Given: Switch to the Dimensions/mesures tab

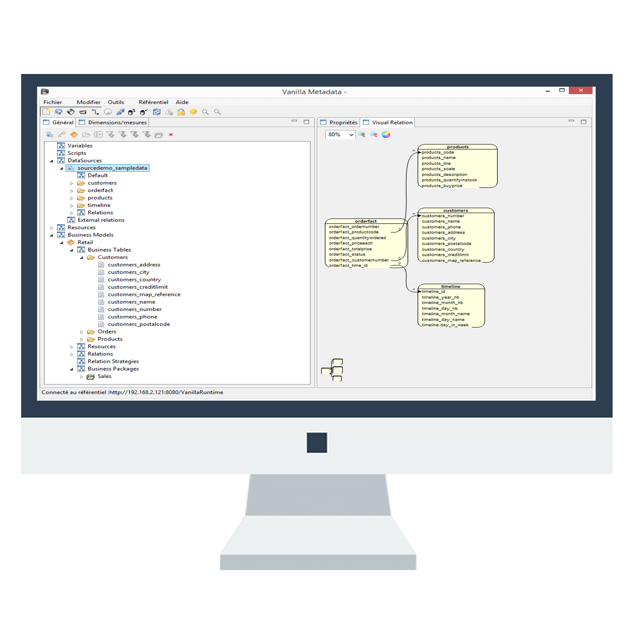Looking at the screenshot, I should coord(113,122).
